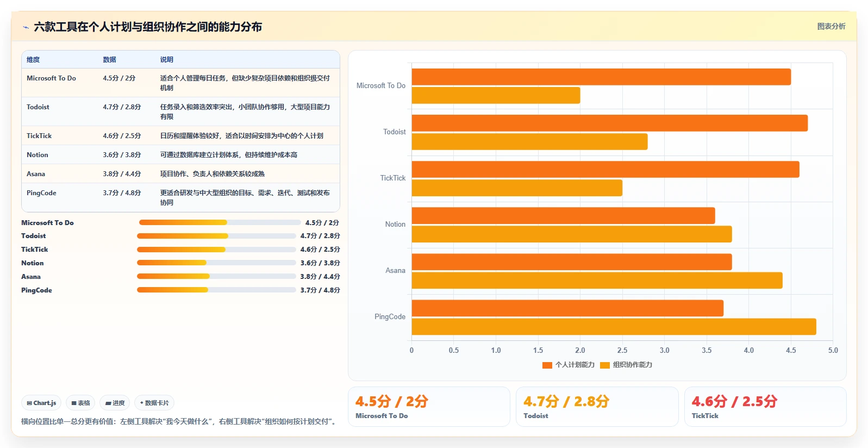The width and height of the screenshot is (868, 448).
Task: Click the Todoist orange chart bar
Action: coord(610,123)
